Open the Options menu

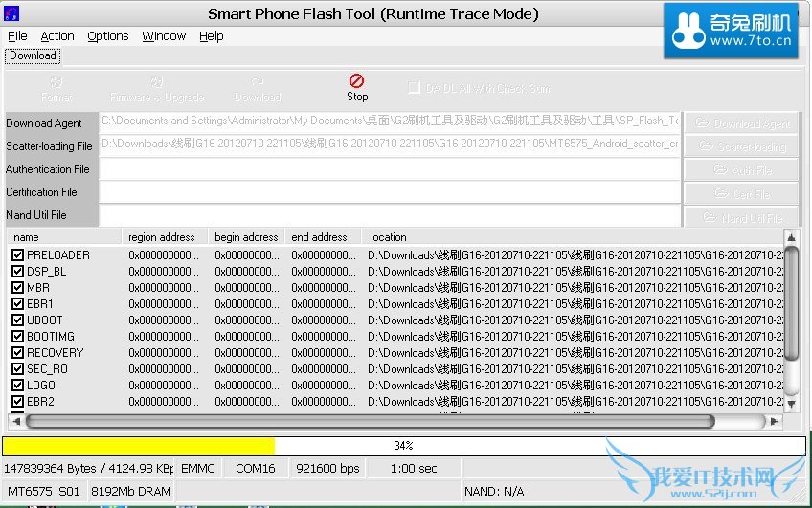point(107,36)
